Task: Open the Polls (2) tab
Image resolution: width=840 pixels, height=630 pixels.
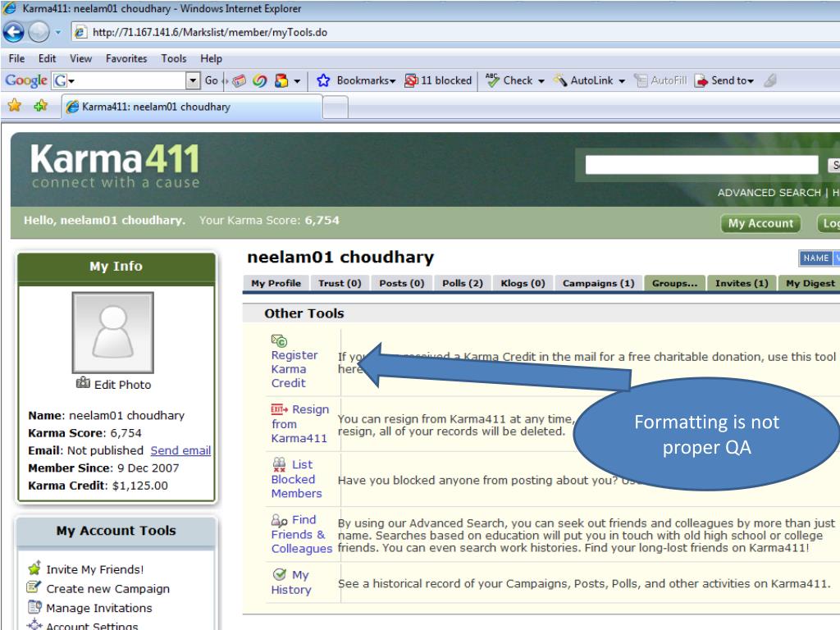Action: (x=463, y=283)
